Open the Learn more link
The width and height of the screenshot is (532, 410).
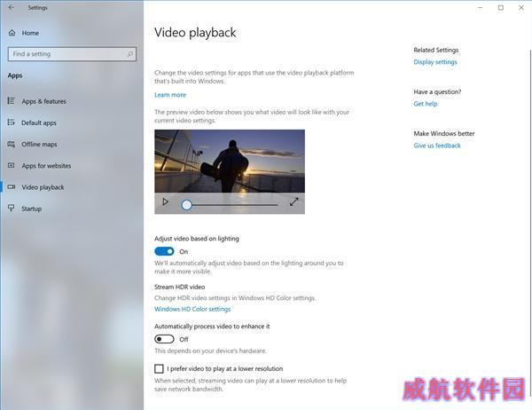pyautogui.click(x=170, y=95)
